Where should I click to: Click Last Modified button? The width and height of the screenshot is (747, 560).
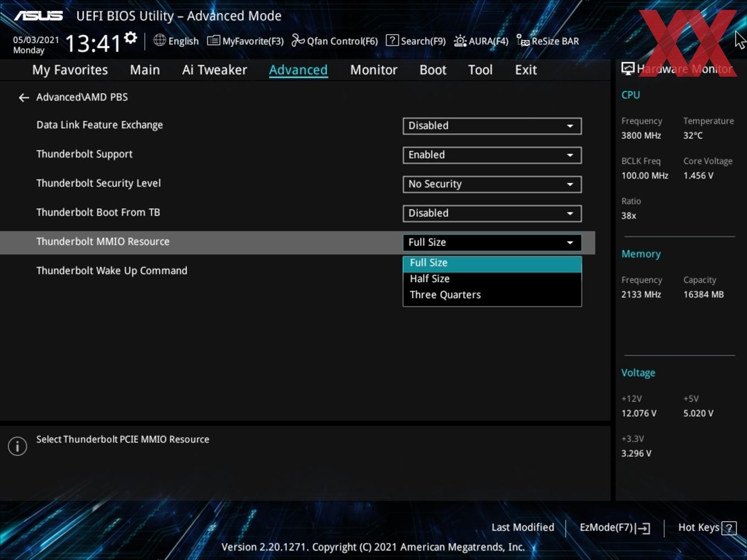coord(522,528)
